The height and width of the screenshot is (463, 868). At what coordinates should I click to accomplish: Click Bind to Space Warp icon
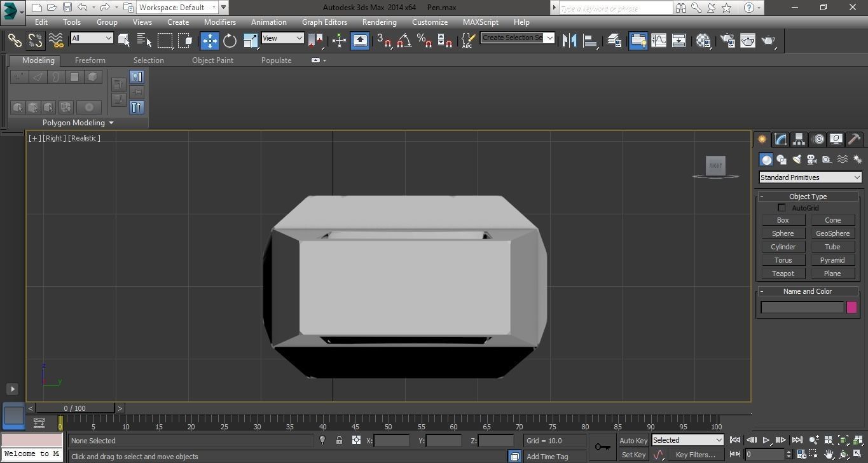(x=57, y=41)
